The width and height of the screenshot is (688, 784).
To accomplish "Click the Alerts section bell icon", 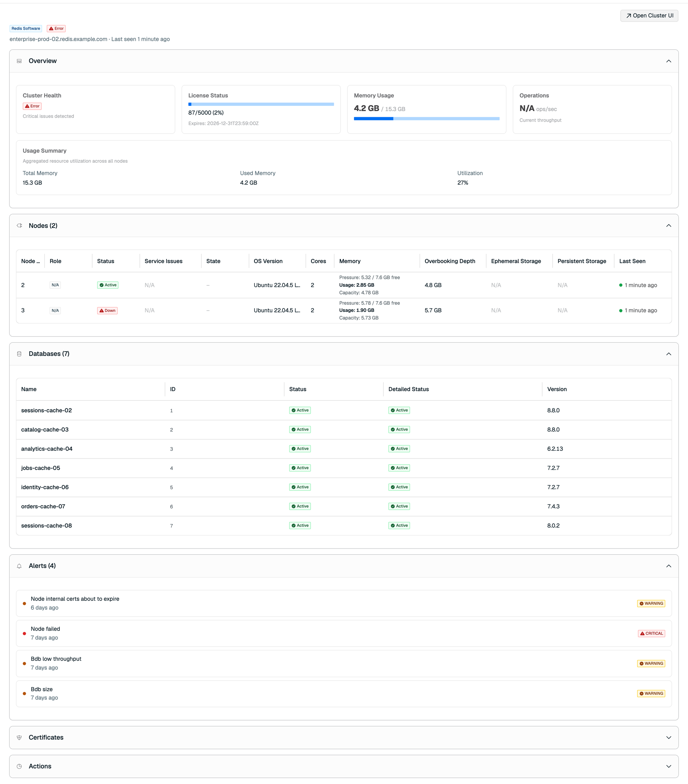I will (19, 566).
